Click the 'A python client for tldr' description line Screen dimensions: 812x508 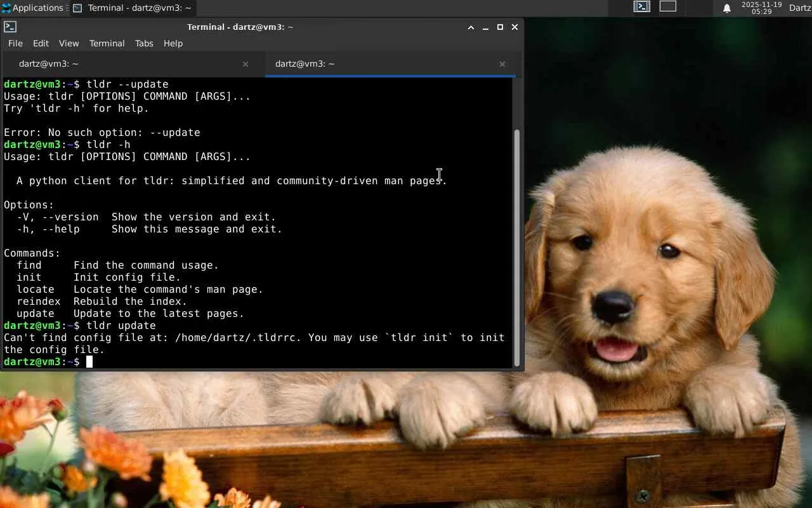tap(232, 181)
